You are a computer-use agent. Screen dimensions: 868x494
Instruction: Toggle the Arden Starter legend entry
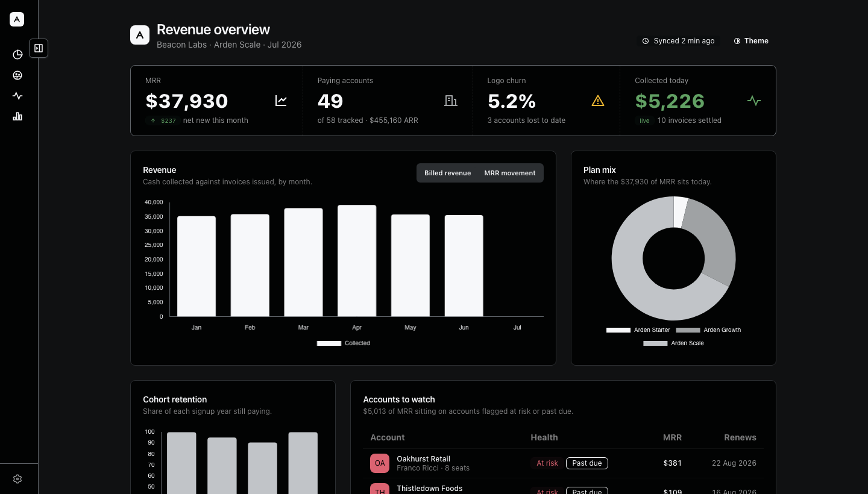(638, 330)
